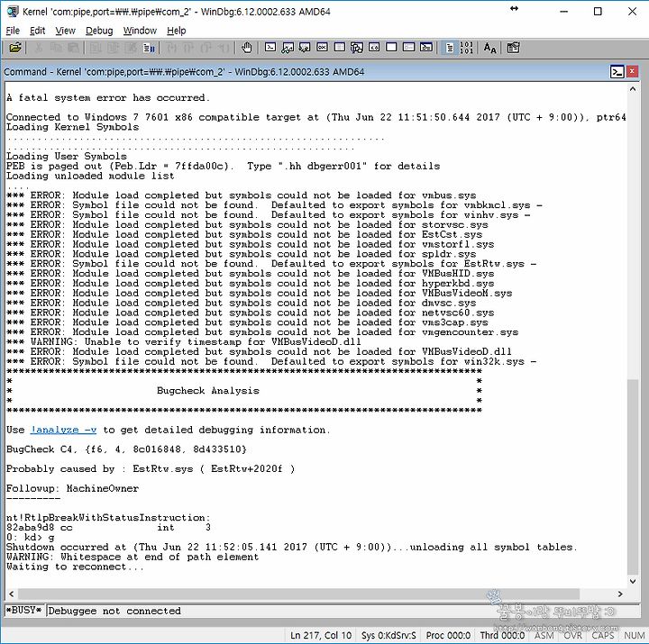This screenshot has width=649, height=644.
Task: Click the command input field showing 'Debuggee not connected'
Action: [343, 611]
